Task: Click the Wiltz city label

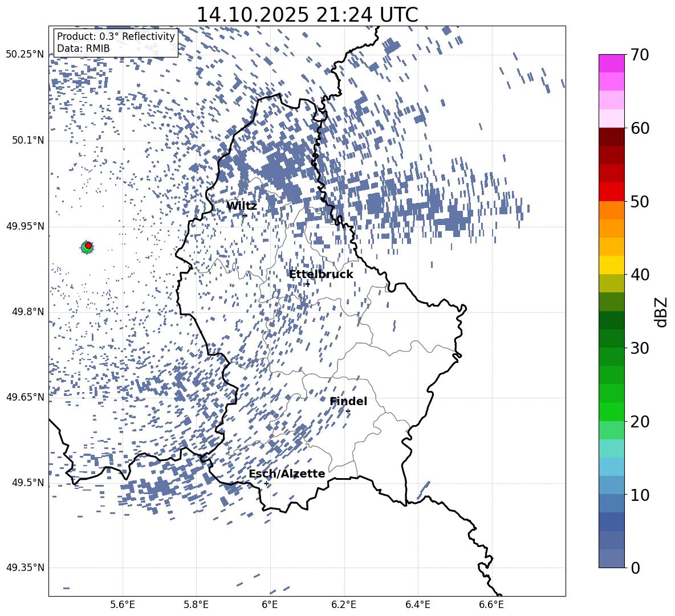Action: [x=242, y=206]
